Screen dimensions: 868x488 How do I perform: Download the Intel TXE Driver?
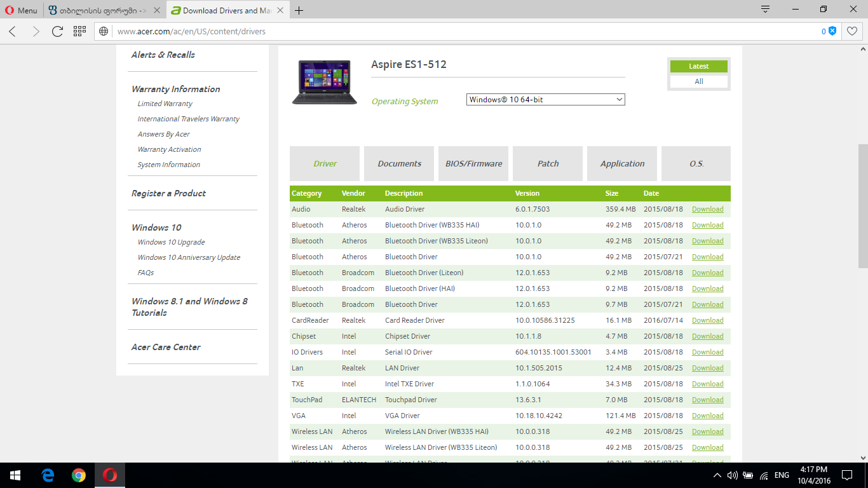(x=708, y=384)
